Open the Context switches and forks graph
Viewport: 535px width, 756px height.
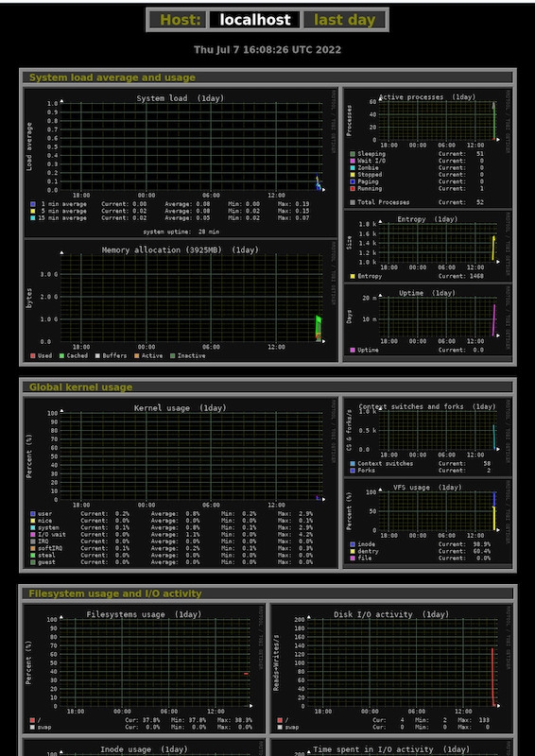428,437
